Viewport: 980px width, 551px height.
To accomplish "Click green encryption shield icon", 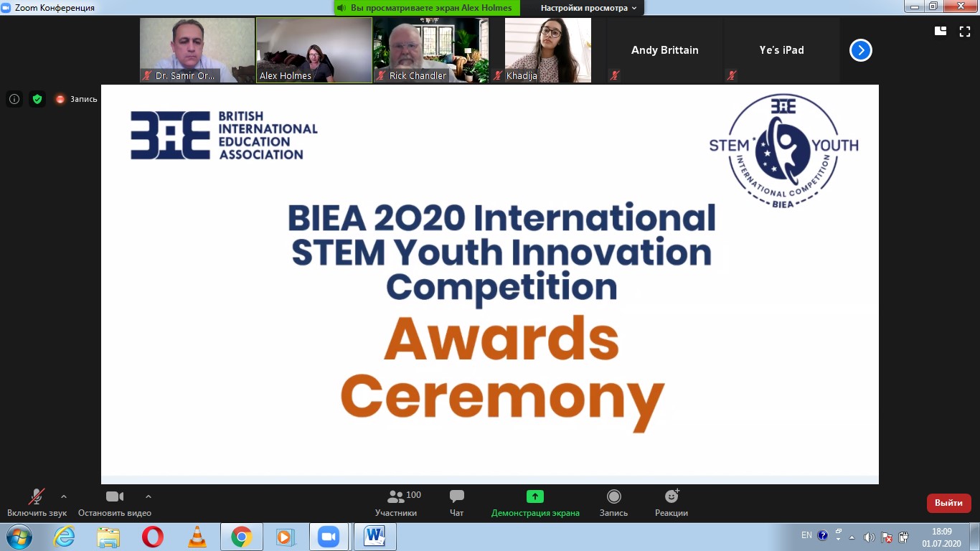I will (x=37, y=99).
